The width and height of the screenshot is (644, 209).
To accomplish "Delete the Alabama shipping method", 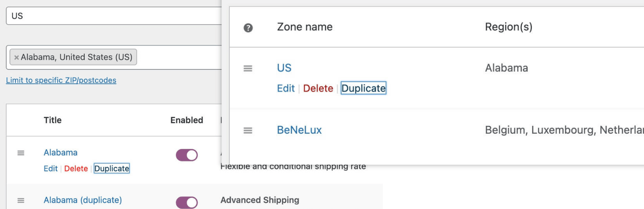I will pos(76,168).
